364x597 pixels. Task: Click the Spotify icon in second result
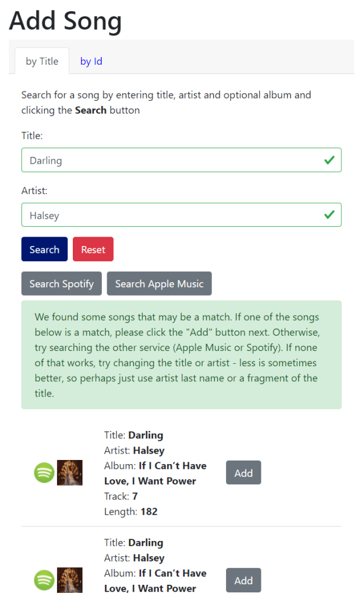[x=44, y=580]
